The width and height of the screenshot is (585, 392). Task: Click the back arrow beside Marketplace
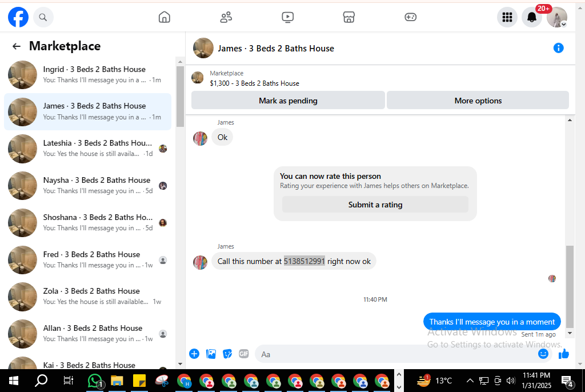point(17,46)
